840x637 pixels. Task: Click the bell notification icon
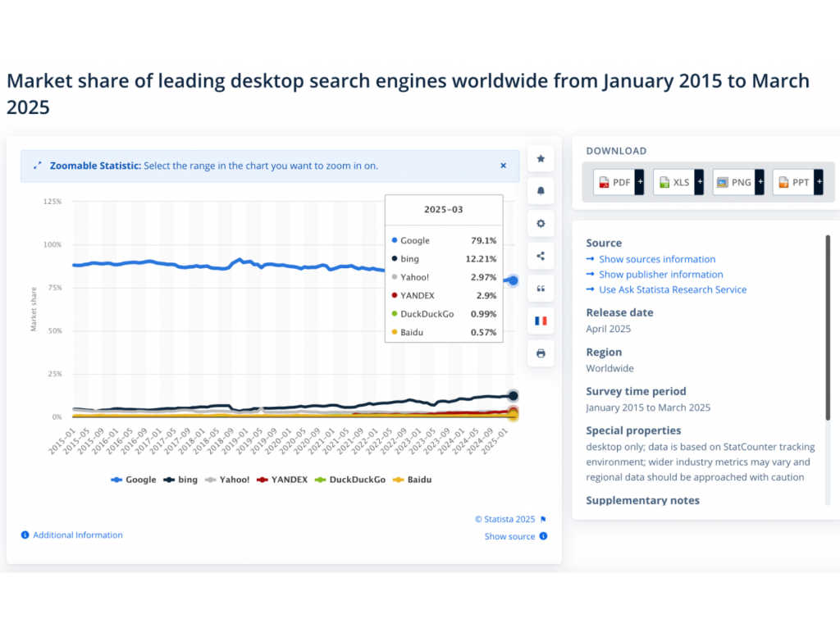[x=541, y=191]
